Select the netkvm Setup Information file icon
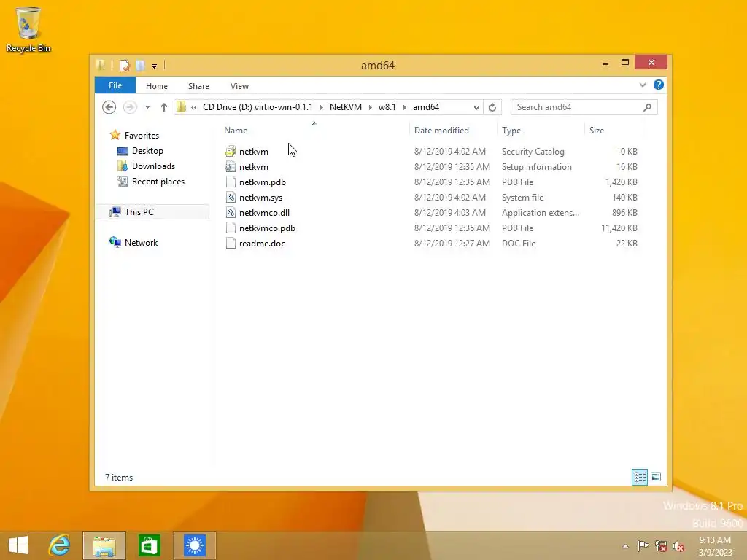This screenshot has height=560, width=747. point(231,167)
